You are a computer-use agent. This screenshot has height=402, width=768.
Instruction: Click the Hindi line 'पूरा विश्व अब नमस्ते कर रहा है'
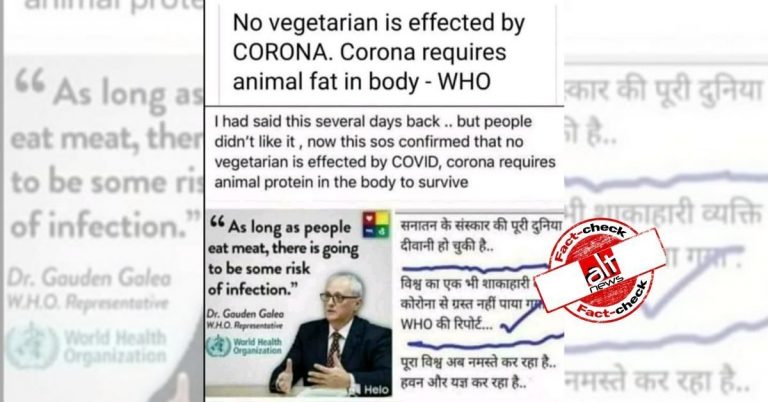point(478,363)
